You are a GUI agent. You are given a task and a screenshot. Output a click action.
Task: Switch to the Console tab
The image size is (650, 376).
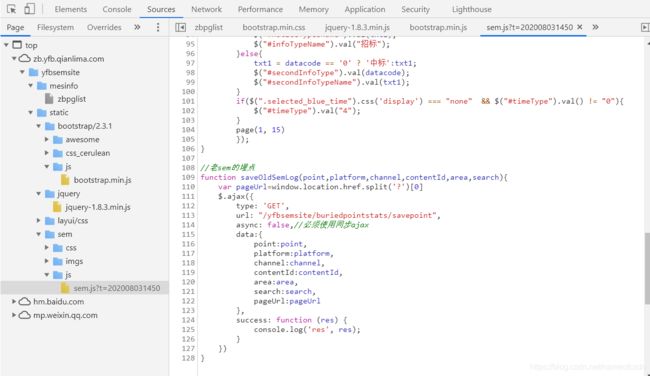click(117, 9)
